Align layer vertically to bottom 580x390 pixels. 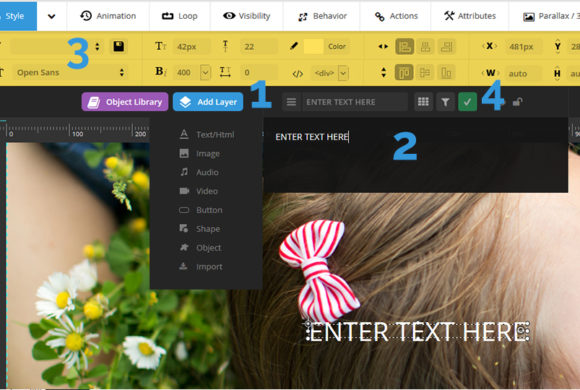tap(446, 73)
